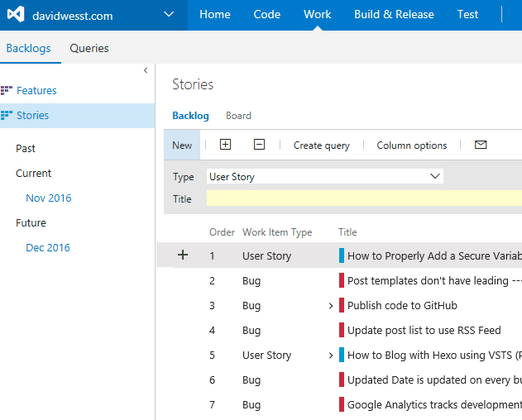Click User Story type cell in row 5

tap(267, 356)
